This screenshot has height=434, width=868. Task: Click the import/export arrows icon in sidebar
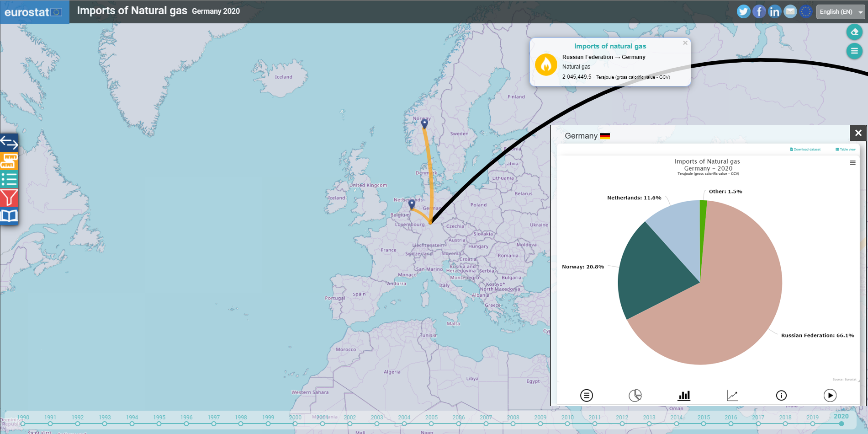coord(9,143)
